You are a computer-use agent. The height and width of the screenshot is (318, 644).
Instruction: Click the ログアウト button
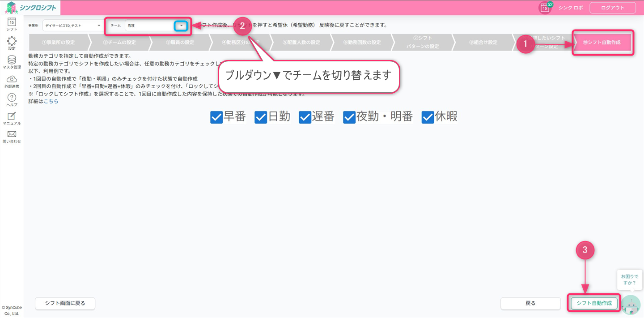pos(612,8)
